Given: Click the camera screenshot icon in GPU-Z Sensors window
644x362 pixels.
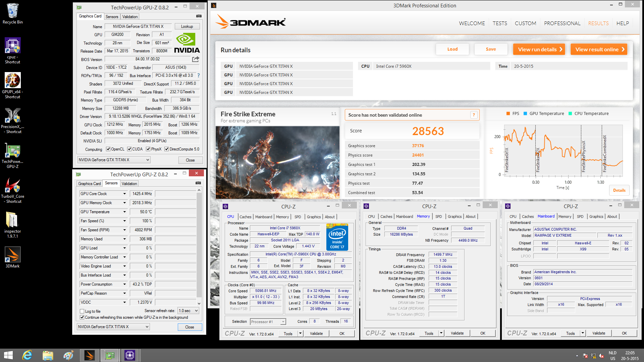Looking at the screenshot, I should [198, 183].
